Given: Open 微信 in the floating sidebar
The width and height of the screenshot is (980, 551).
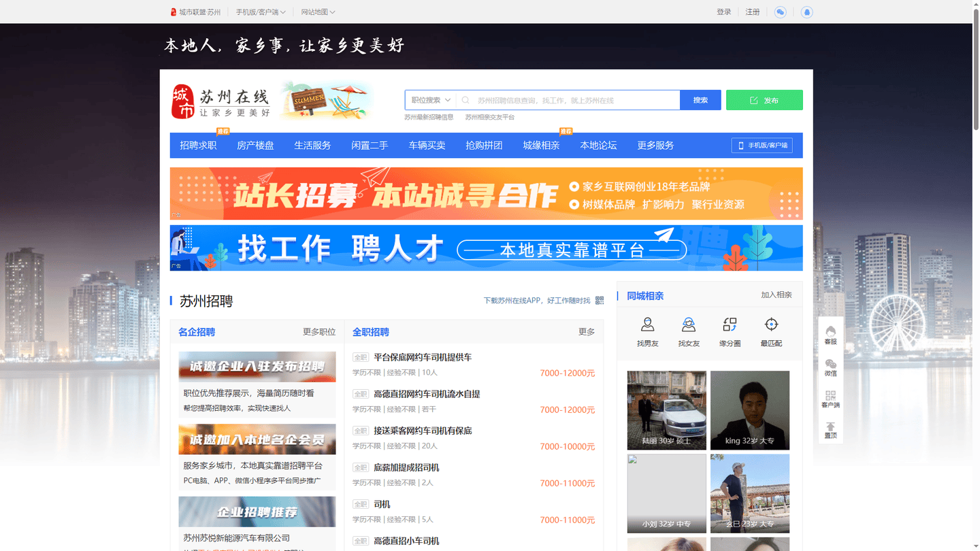Looking at the screenshot, I should [x=831, y=367].
